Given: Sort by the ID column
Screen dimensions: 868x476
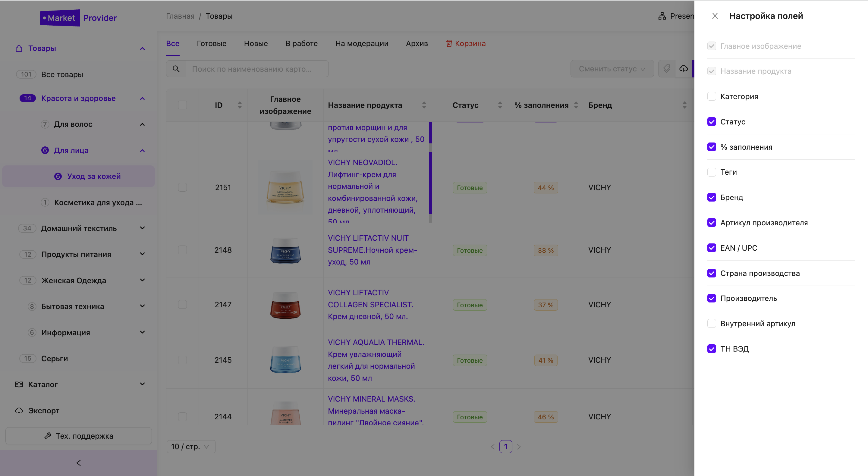Looking at the screenshot, I should click(240, 105).
